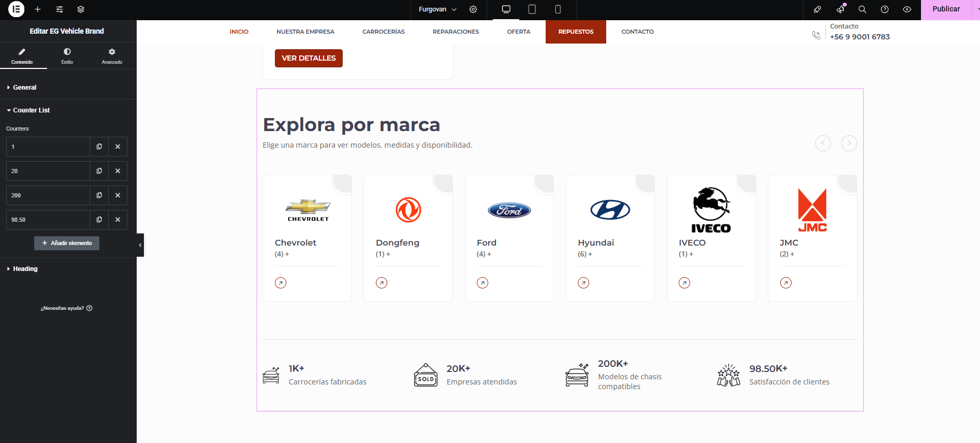980x443 pixels.
Task: Open the Furgovan page dropdown
Action: pyautogui.click(x=437, y=9)
